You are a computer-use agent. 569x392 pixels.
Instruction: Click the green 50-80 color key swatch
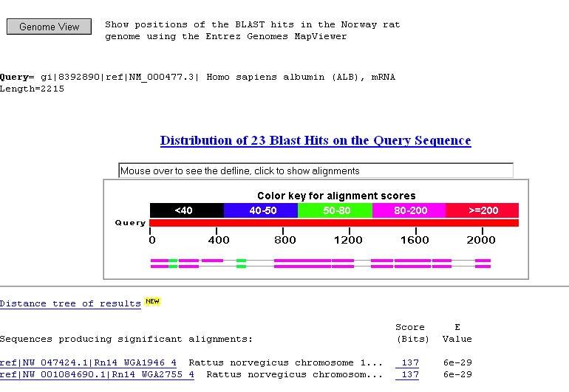pos(335,210)
